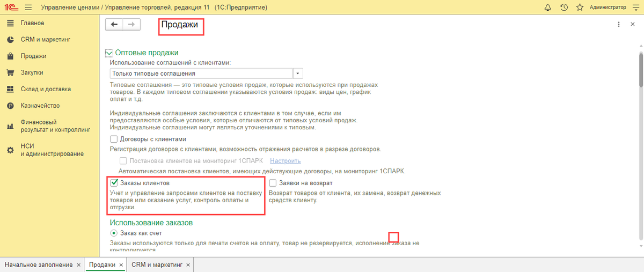Close the Продажи bottom tab

(x=121, y=265)
